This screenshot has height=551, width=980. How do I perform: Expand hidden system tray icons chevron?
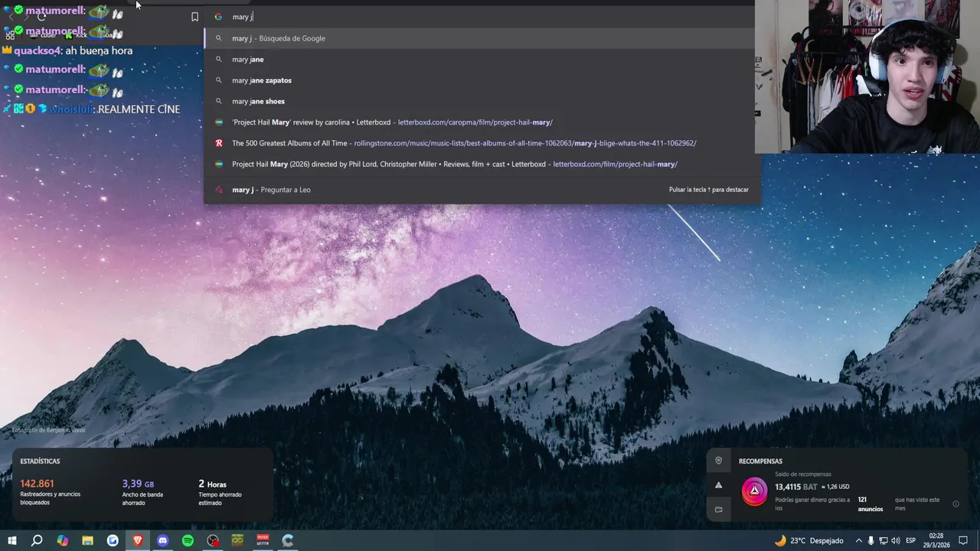click(858, 540)
